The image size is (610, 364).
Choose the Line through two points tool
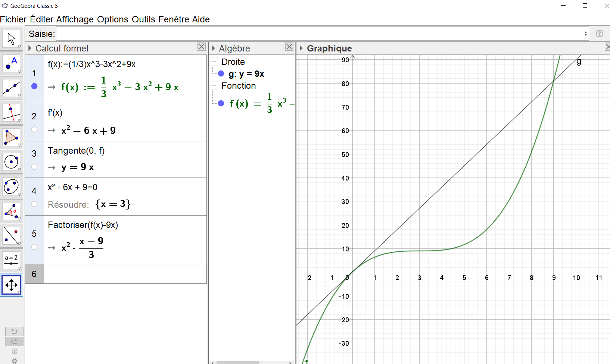11,88
